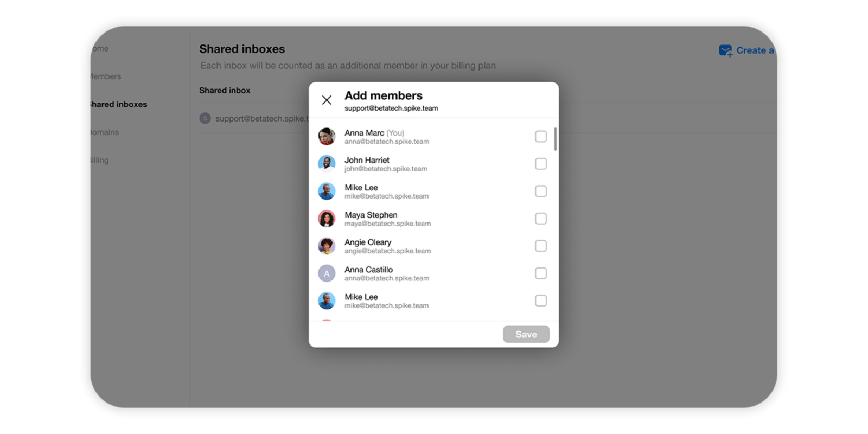Screen dimensions: 868x434
Task: Select John Harriet's checkbox
Action: pyautogui.click(x=540, y=164)
